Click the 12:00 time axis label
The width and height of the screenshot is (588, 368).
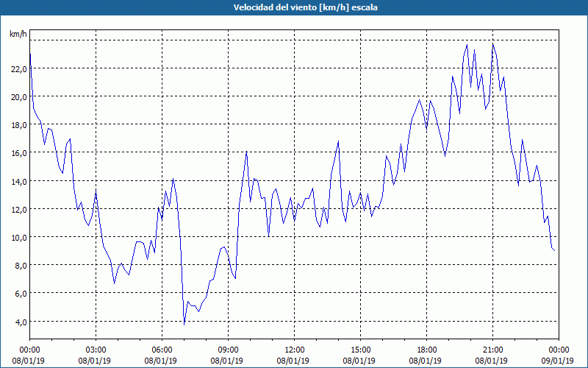295,350
